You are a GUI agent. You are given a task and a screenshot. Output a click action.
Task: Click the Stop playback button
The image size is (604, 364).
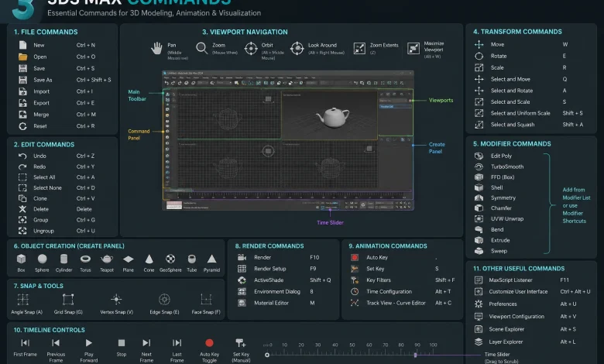click(x=122, y=343)
